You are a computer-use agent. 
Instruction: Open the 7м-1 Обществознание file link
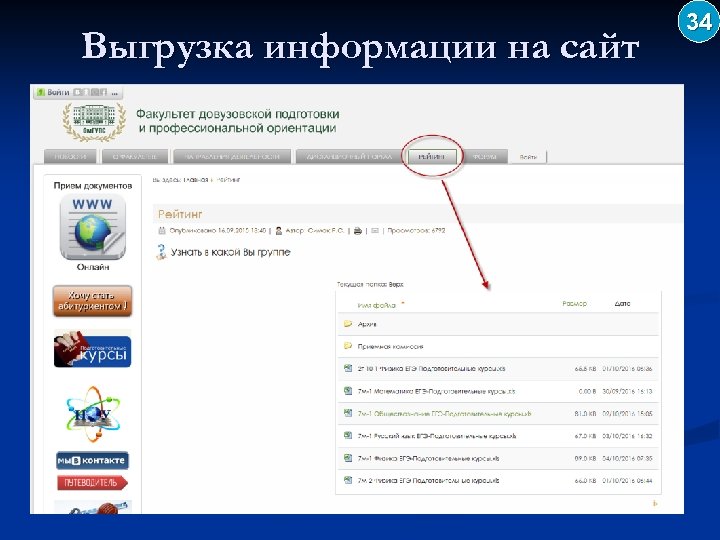[x=444, y=414]
